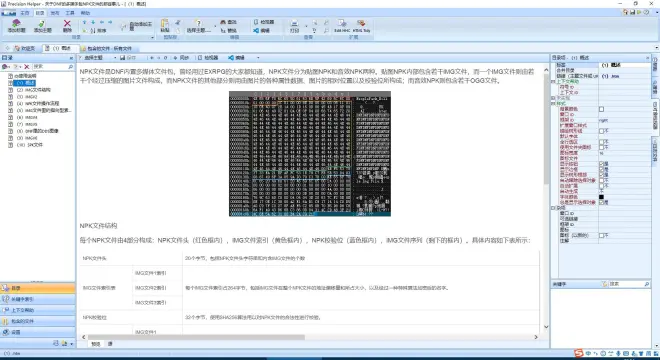This screenshot has width=660, height=360.
Task: Click the small red X in contents panel toolbar
Action: coord(27,67)
